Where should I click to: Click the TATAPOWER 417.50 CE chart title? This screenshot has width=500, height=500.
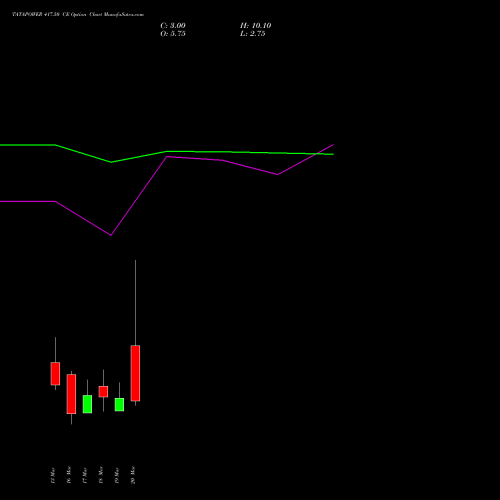[78, 15]
